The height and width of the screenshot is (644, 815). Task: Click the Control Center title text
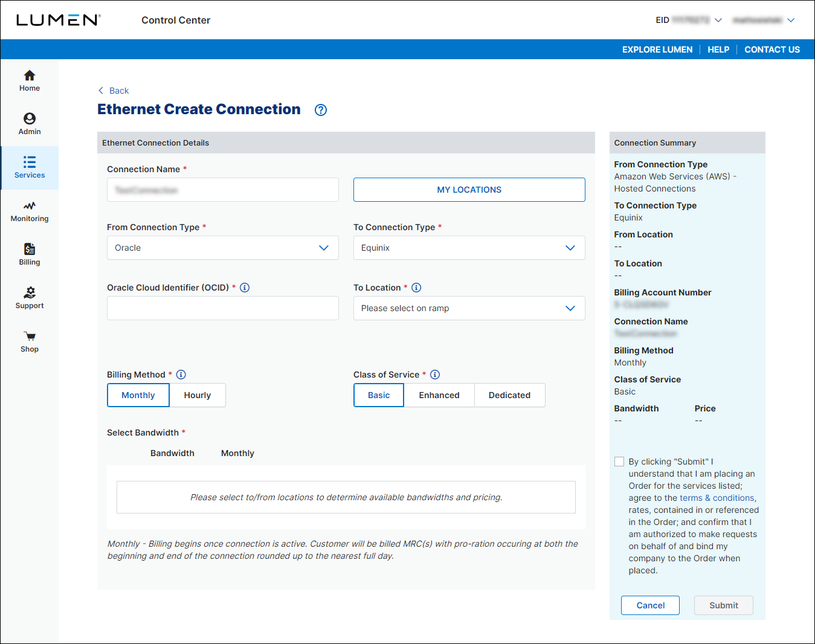click(176, 20)
